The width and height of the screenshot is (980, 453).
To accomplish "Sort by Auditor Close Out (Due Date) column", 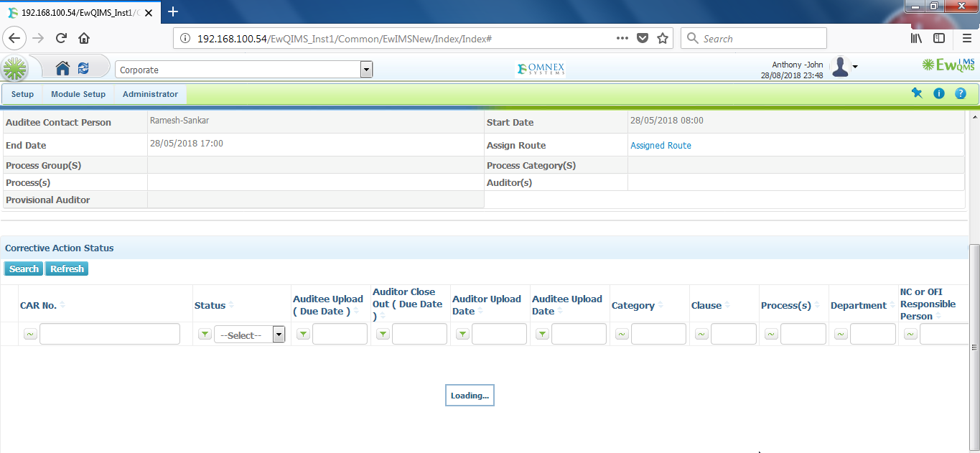I will pos(409,304).
